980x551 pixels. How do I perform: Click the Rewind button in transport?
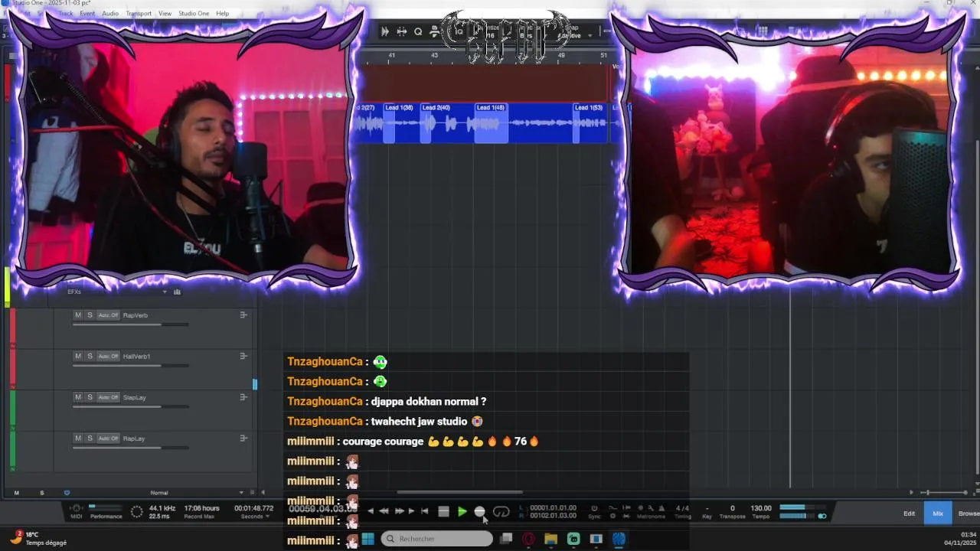point(384,511)
